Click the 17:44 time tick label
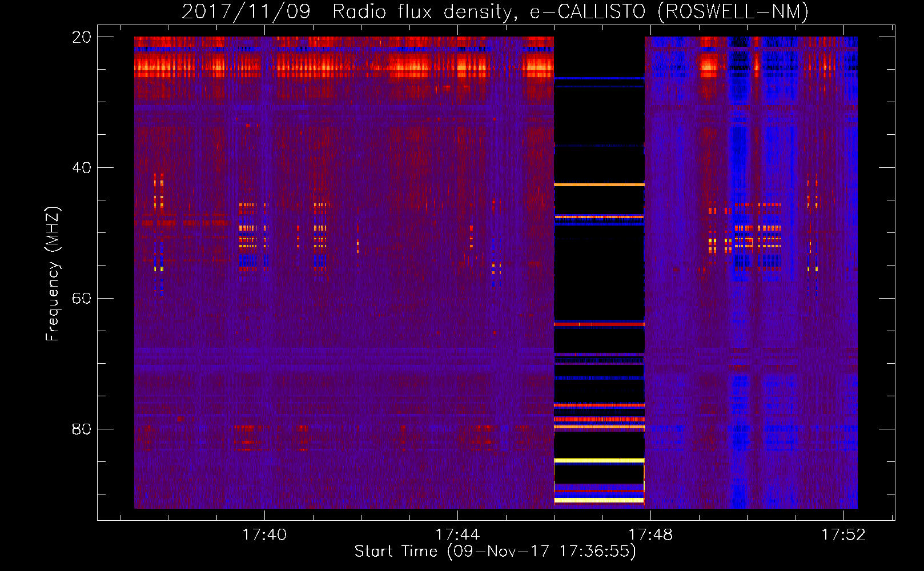Image resolution: width=924 pixels, height=571 pixels. tap(457, 534)
